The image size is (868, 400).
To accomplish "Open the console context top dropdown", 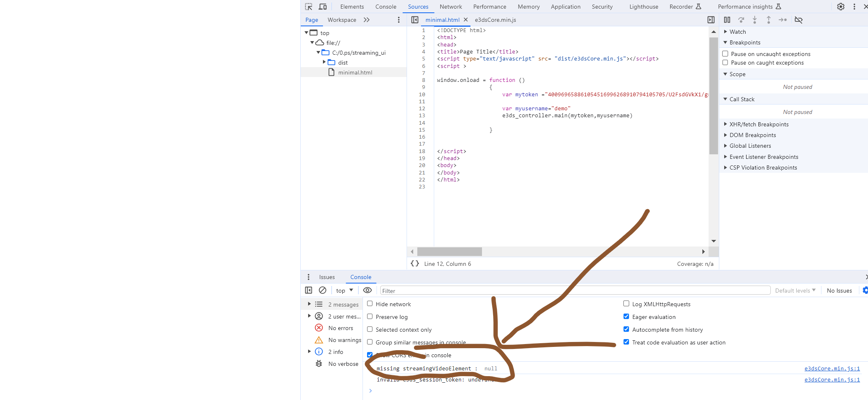I will [x=345, y=290].
